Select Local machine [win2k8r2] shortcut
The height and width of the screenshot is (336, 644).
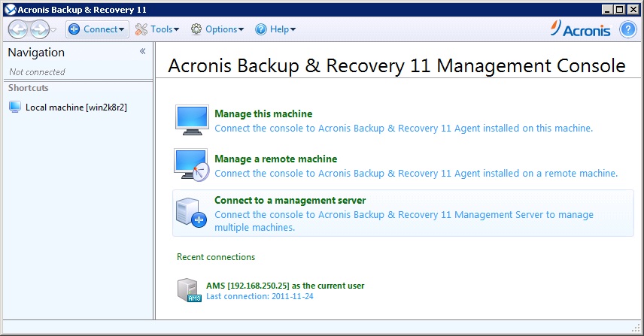coord(68,107)
